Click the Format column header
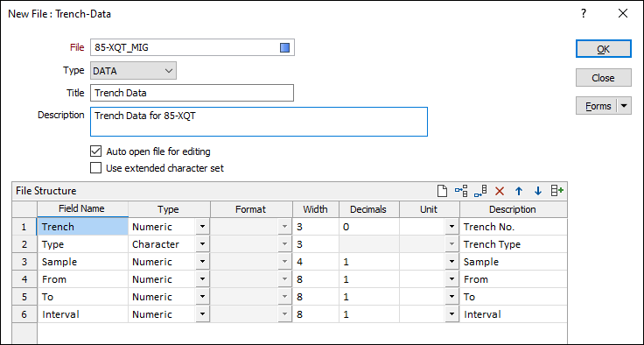Image resolution: width=644 pixels, height=345 pixels. (x=251, y=209)
